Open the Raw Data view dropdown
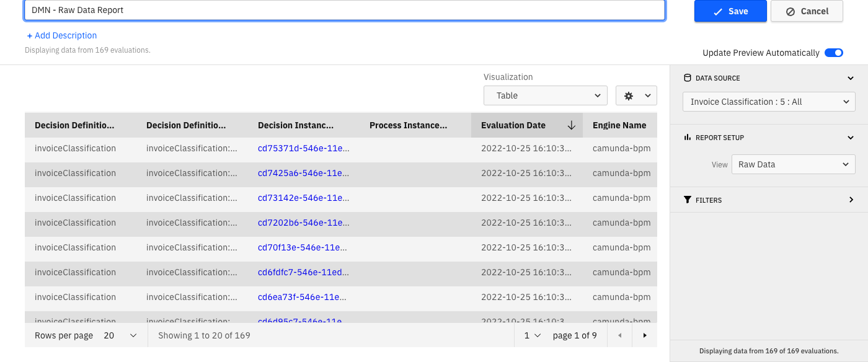This screenshot has width=868, height=362. 793,164
